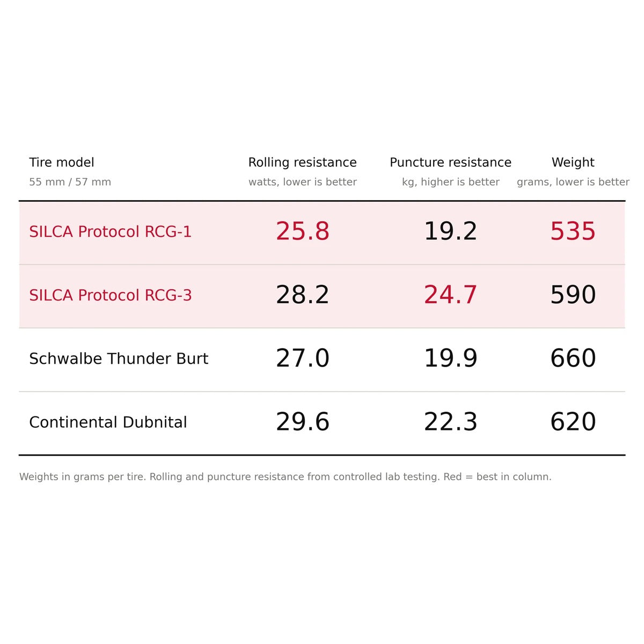The image size is (644, 644).
Task: Click the Tire model column header
Action: pos(62,162)
